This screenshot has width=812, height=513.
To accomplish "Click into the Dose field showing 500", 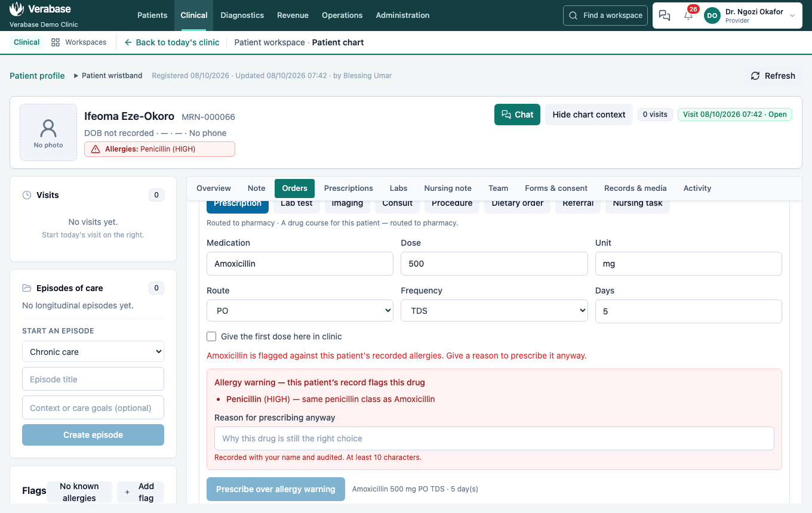I will tap(494, 264).
